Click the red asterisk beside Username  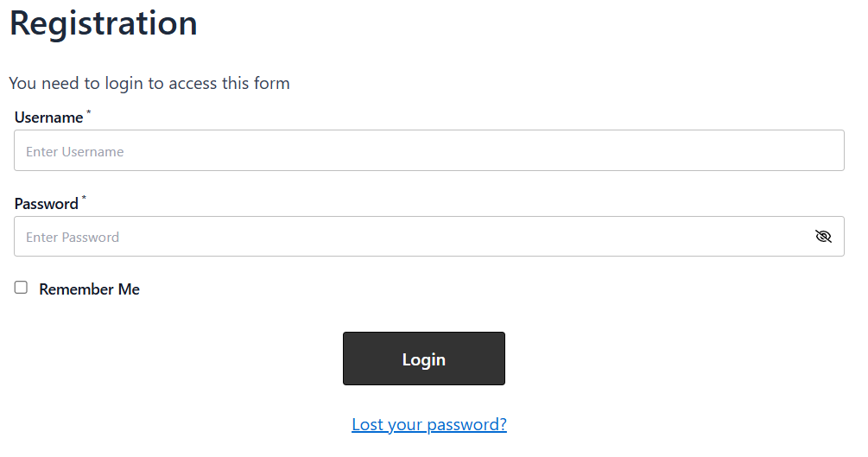click(88, 112)
